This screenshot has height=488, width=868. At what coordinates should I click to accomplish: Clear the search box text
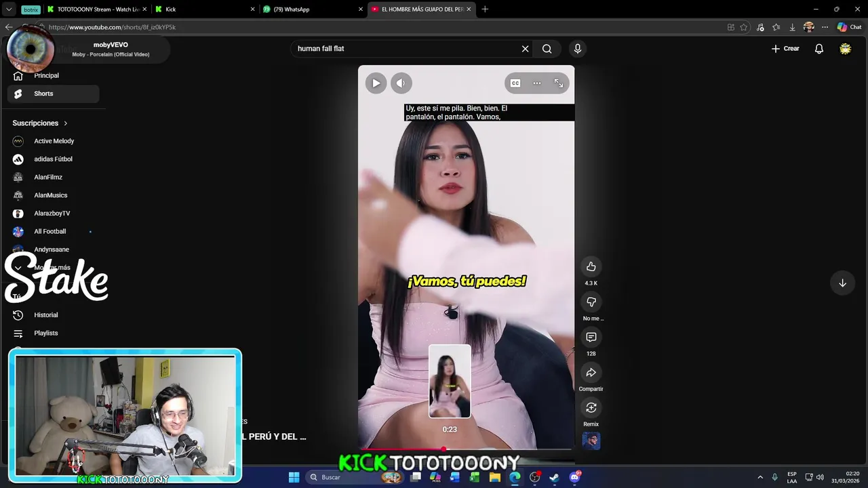click(525, 49)
